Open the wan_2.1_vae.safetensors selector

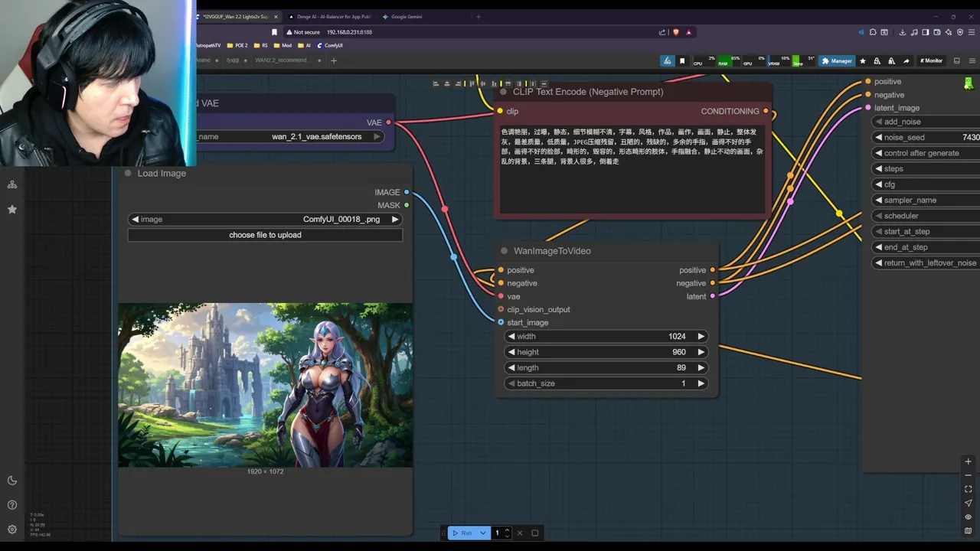pos(291,136)
